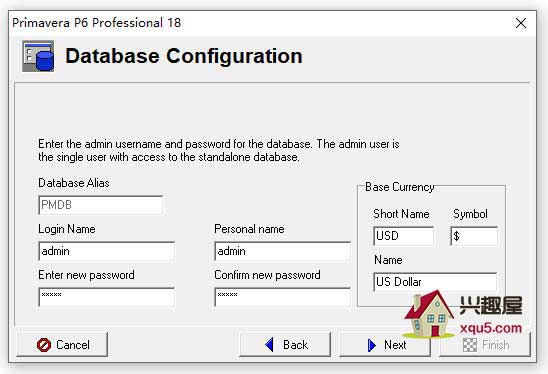Click the Enter new password field
The height and width of the screenshot is (374, 548).
[x=107, y=297]
